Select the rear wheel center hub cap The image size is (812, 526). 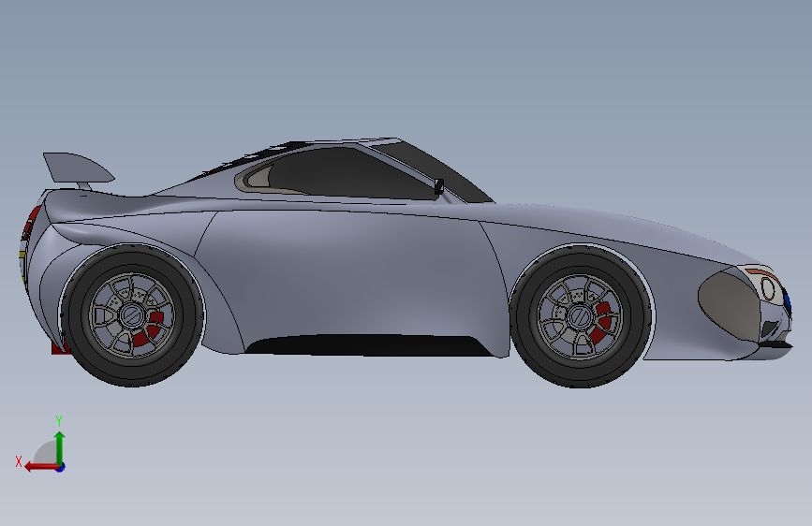click(x=132, y=314)
